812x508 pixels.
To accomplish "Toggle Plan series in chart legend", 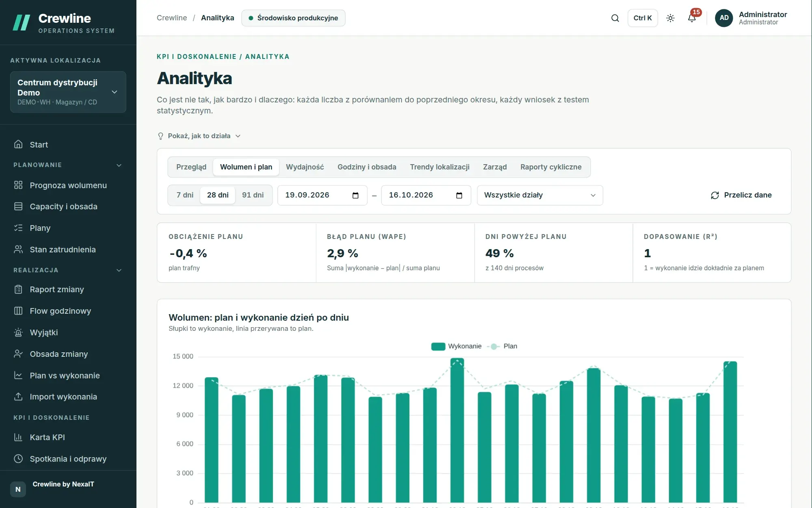I will pos(502,346).
